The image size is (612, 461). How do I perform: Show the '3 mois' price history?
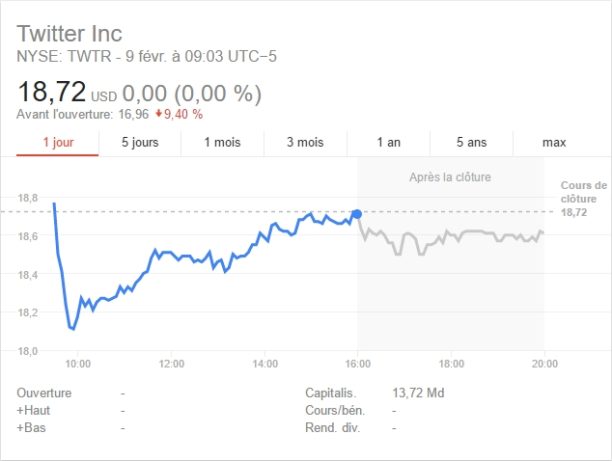pos(305,142)
